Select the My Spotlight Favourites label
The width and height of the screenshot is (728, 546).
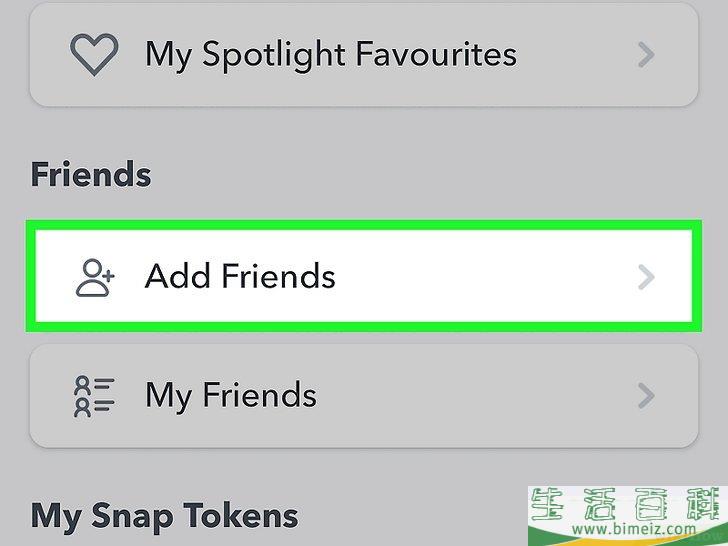click(331, 55)
